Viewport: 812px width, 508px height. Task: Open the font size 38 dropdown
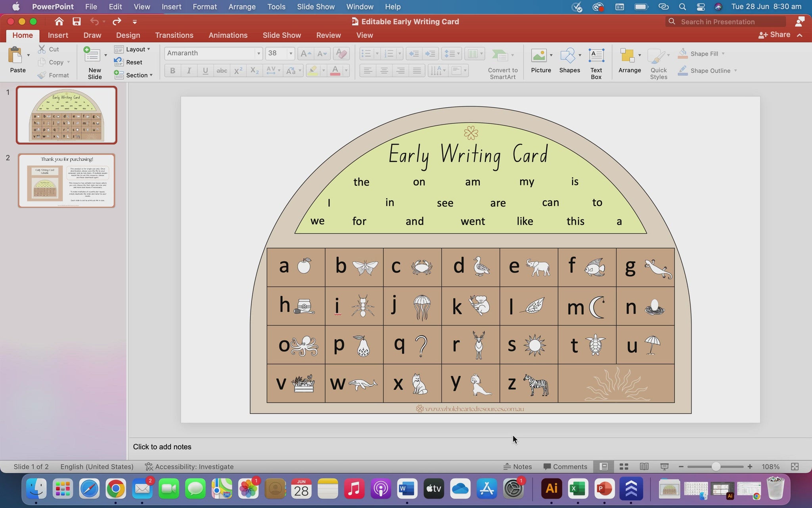point(291,53)
